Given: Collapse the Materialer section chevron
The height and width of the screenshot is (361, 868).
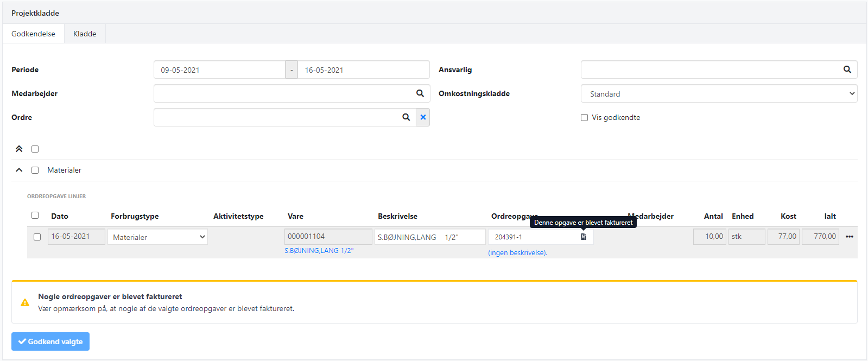Looking at the screenshot, I should coord(19,170).
